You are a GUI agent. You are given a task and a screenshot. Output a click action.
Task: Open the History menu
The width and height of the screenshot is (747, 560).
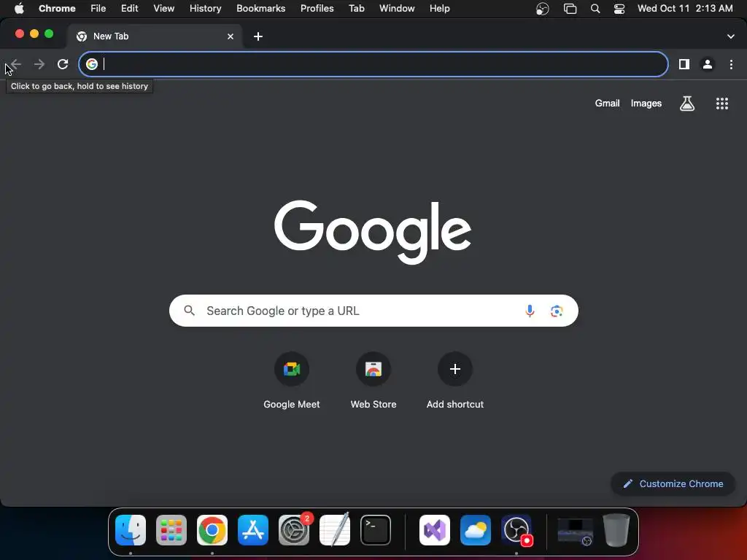tap(205, 8)
